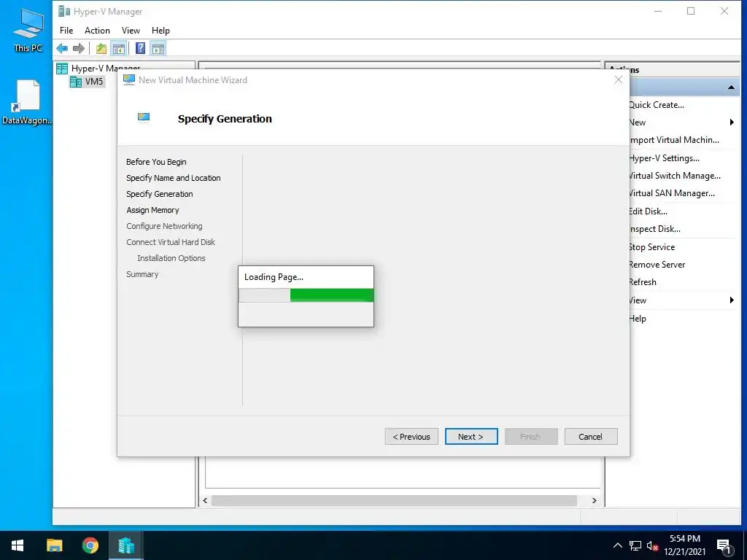Click the Forward arrow toolbar icon
Image resolution: width=747 pixels, height=560 pixels.
click(x=79, y=48)
